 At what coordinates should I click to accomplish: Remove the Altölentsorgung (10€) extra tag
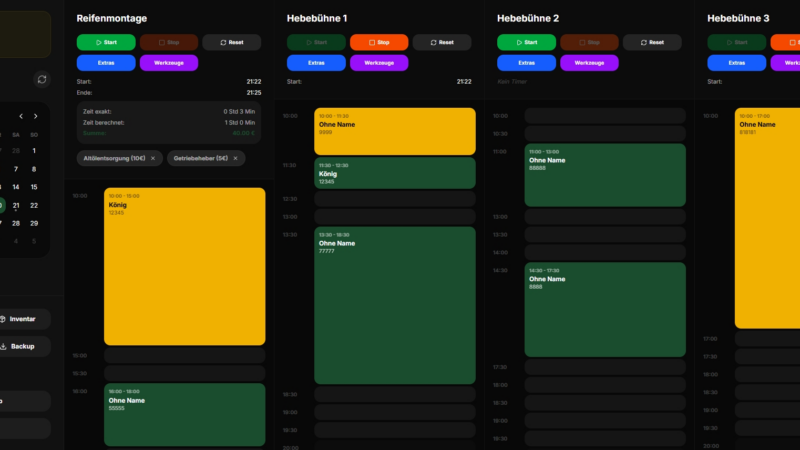coord(153,158)
